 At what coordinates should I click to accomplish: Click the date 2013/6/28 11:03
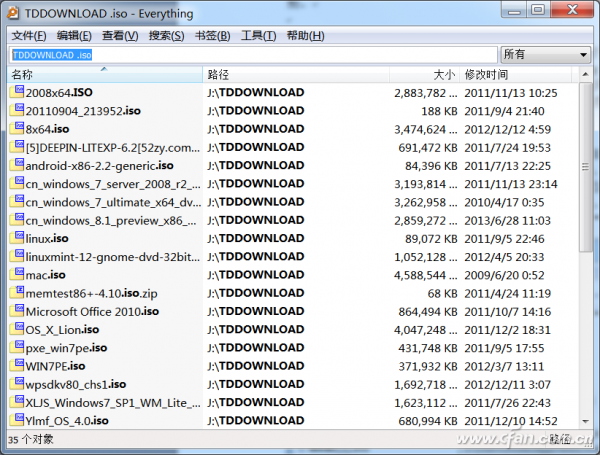point(507,220)
